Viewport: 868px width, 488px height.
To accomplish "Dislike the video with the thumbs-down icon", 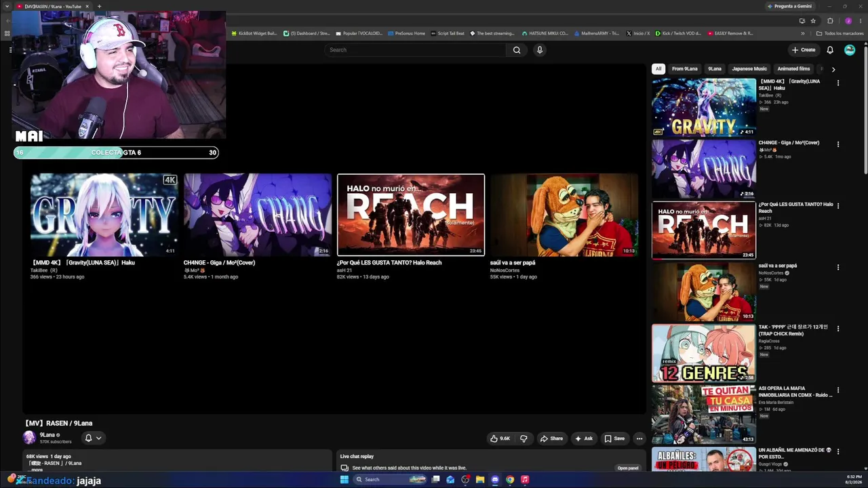I will pyautogui.click(x=524, y=439).
